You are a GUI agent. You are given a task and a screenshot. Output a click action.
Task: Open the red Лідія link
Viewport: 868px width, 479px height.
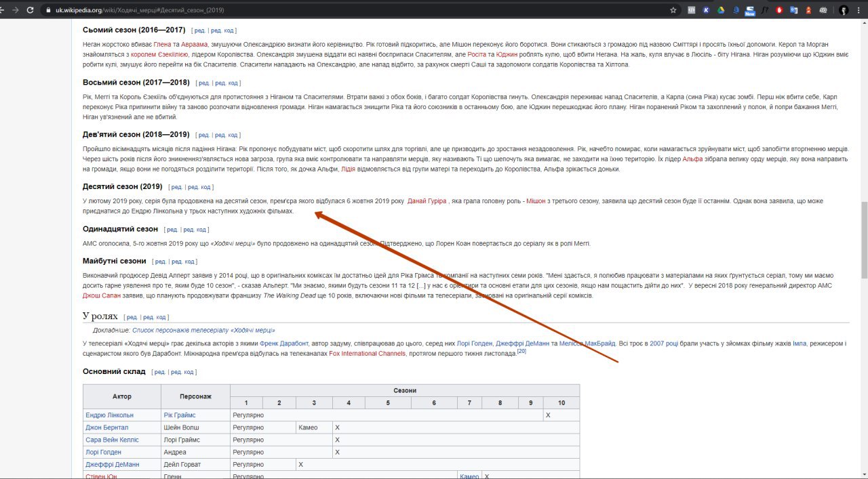348,169
